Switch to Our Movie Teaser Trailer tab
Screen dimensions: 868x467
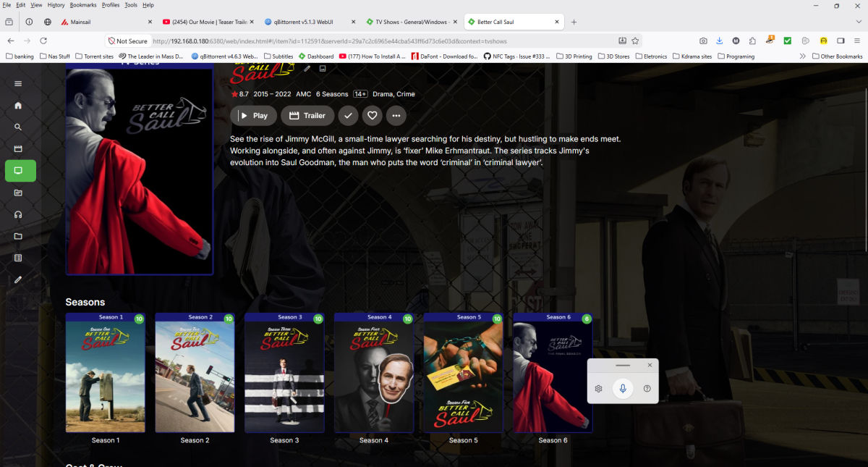click(208, 22)
